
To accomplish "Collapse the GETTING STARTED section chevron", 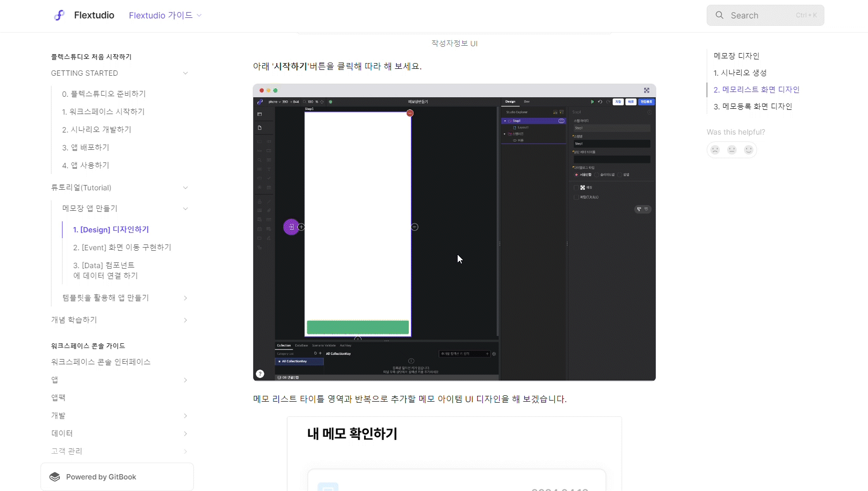I will click(x=185, y=73).
